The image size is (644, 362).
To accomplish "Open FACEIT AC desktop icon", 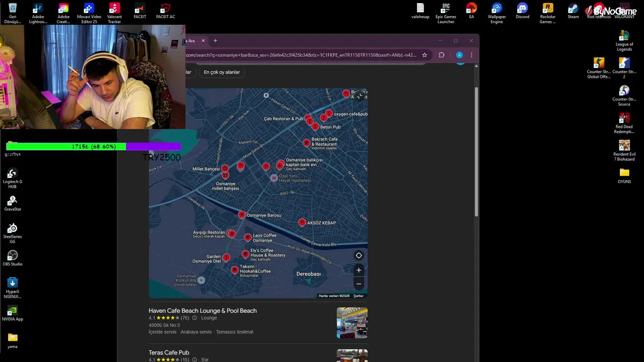I will point(166,11).
